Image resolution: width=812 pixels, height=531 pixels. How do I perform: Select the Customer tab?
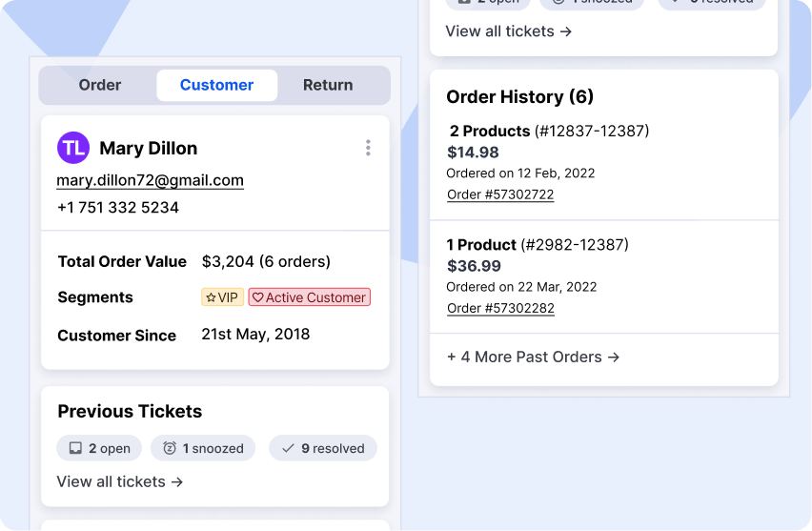(216, 85)
